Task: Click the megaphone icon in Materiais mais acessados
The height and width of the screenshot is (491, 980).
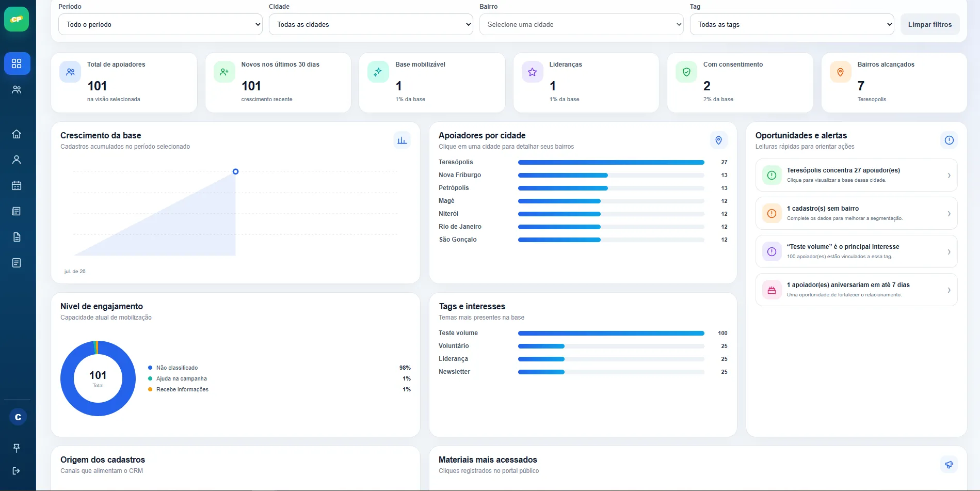Action: [949, 464]
